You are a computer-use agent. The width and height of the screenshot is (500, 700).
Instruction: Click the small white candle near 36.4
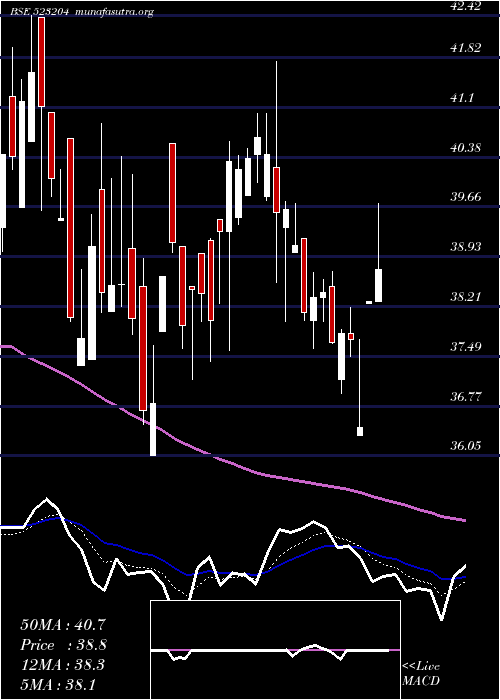tap(360, 431)
